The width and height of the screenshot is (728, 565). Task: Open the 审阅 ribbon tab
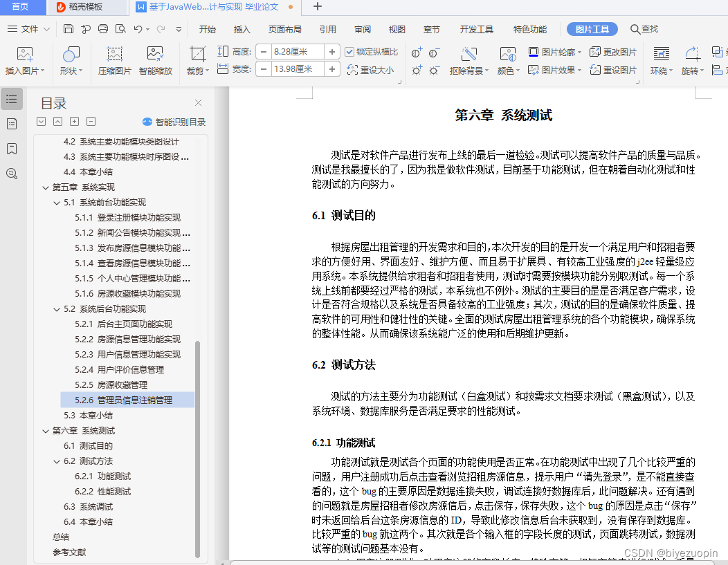tap(363, 29)
